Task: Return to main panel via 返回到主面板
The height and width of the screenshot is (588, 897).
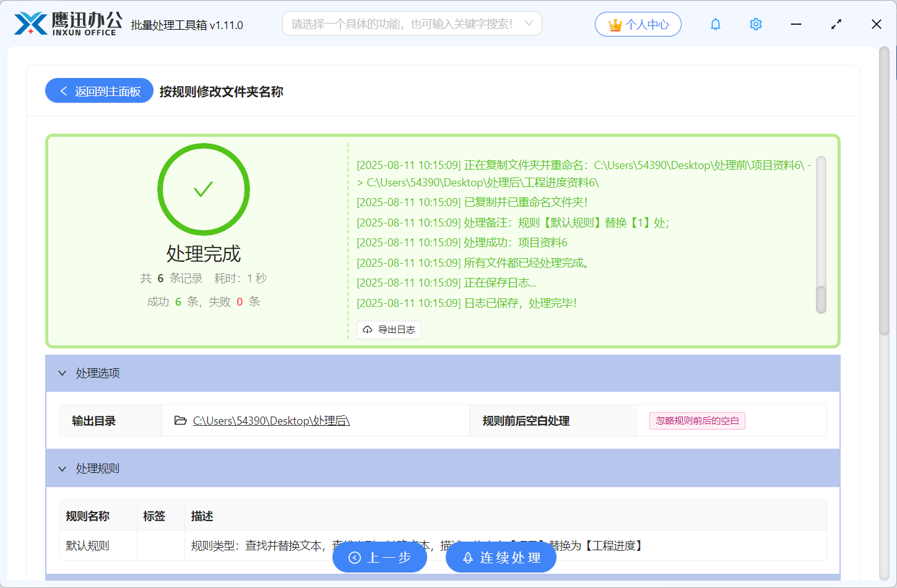Action: point(99,91)
